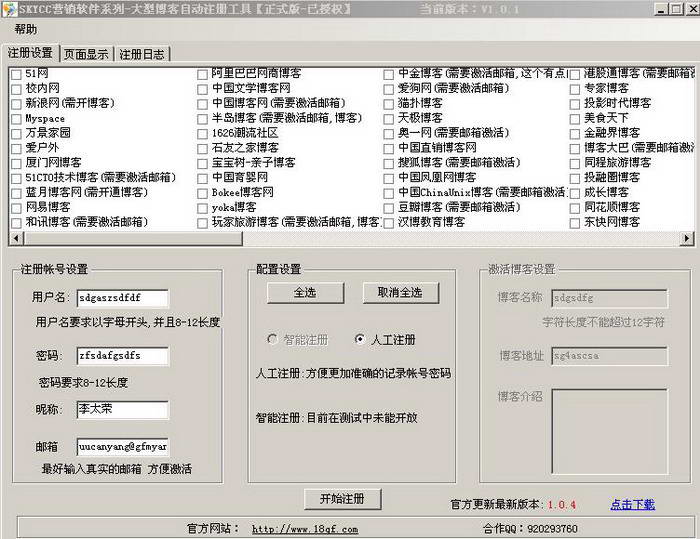
Task: Enable 奥一网 checkbox
Action: pyautogui.click(x=388, y=134)
